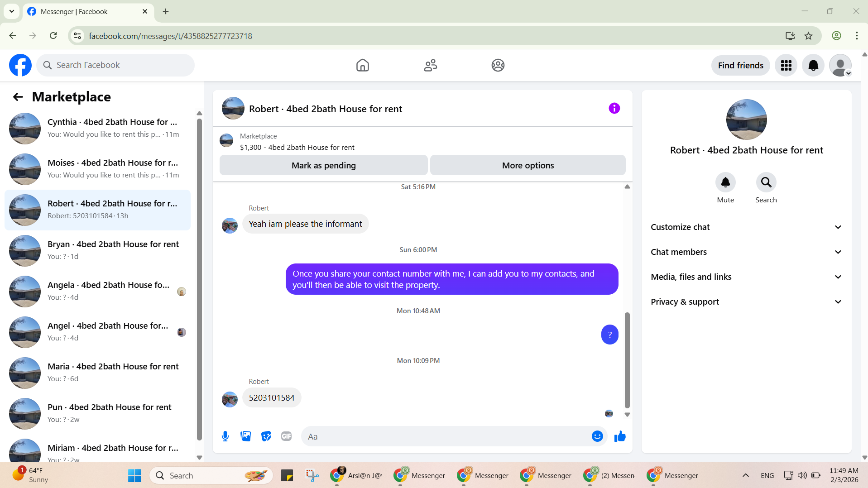868x488 pixels.
Task: Open Sticky Notes from the taskbar
Action: point(287,475)
